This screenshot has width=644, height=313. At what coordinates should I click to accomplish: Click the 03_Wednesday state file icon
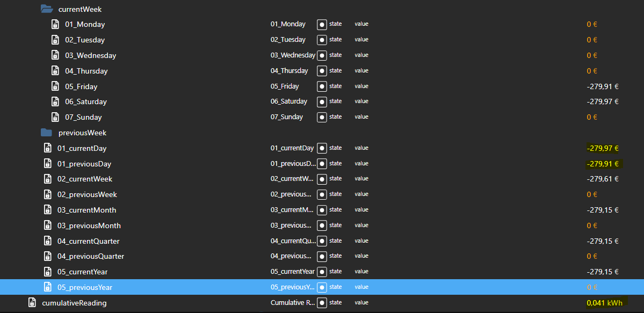[55, 55]
